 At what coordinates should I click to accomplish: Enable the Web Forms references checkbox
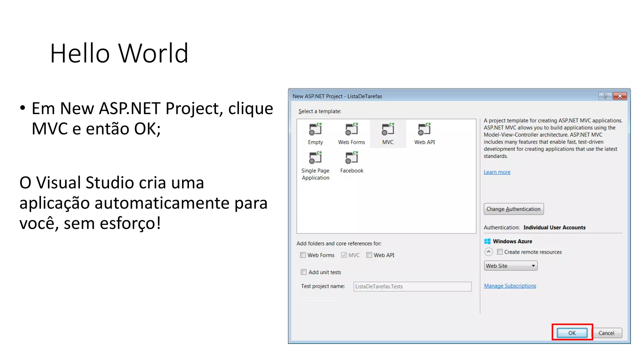pyautogui.click(x=303, y=255)
